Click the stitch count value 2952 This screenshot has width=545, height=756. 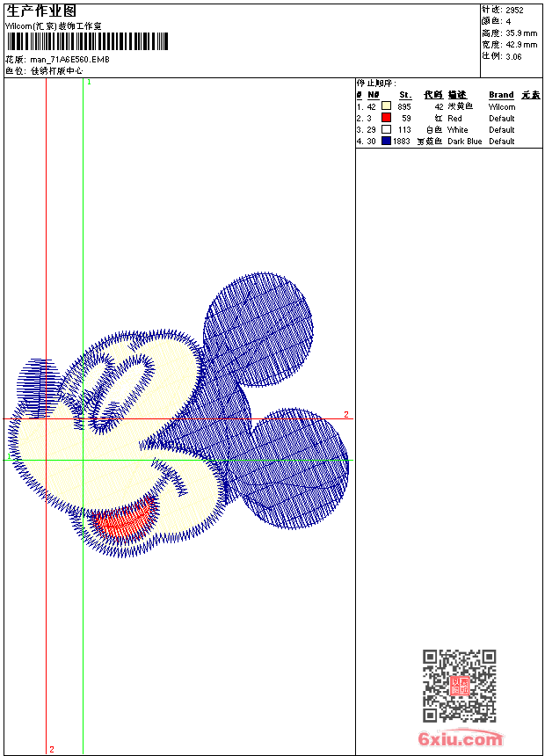[x=514, y=11]
